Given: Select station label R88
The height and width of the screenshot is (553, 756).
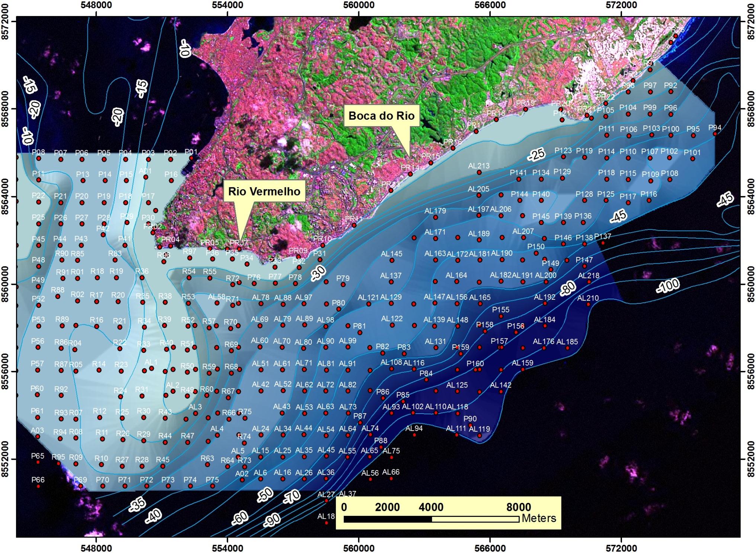Looking at the screenshot, I should coord(58,290).
